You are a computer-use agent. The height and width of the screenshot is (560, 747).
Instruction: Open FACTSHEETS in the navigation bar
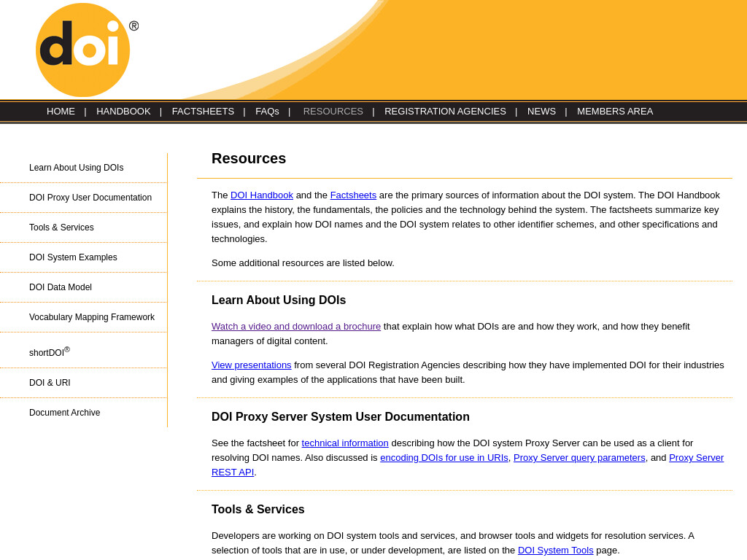pos(203,112)
